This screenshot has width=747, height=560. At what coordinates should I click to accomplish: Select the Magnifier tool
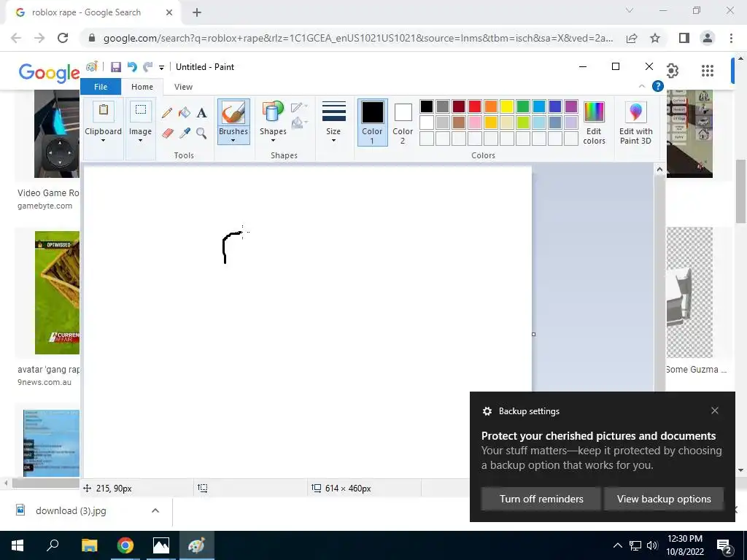coord(201,133)
